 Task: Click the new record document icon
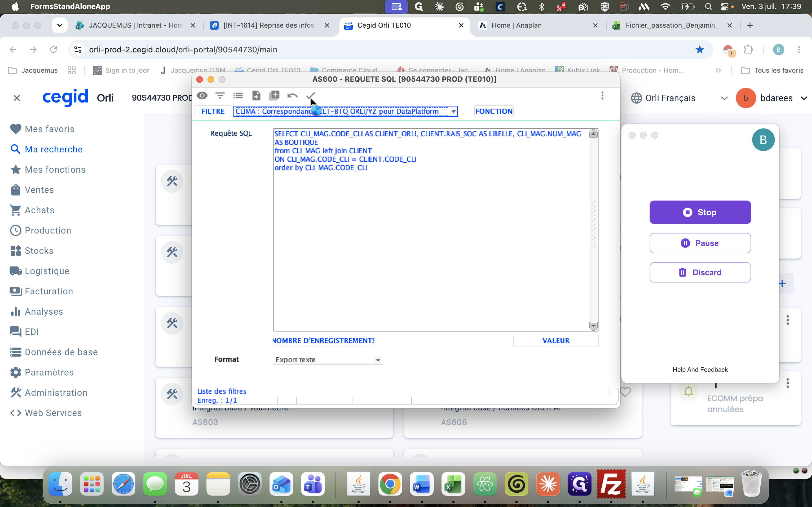[256, 95]
